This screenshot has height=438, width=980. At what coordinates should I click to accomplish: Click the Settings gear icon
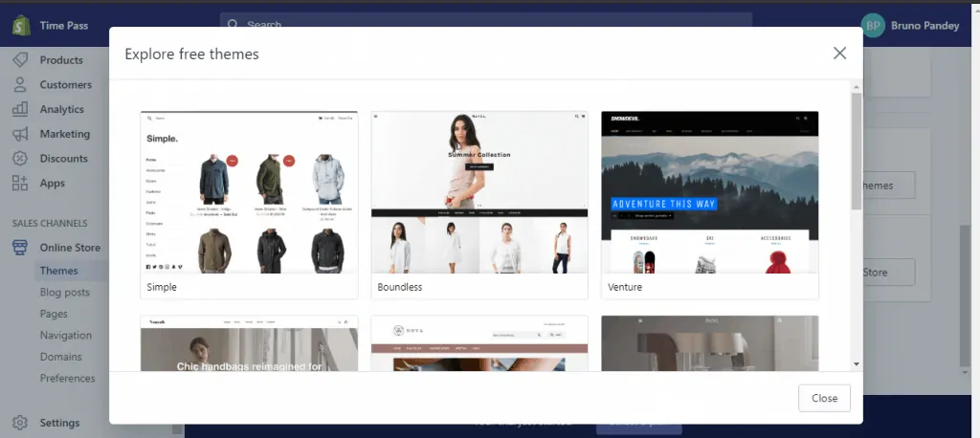tap(20, 423)
